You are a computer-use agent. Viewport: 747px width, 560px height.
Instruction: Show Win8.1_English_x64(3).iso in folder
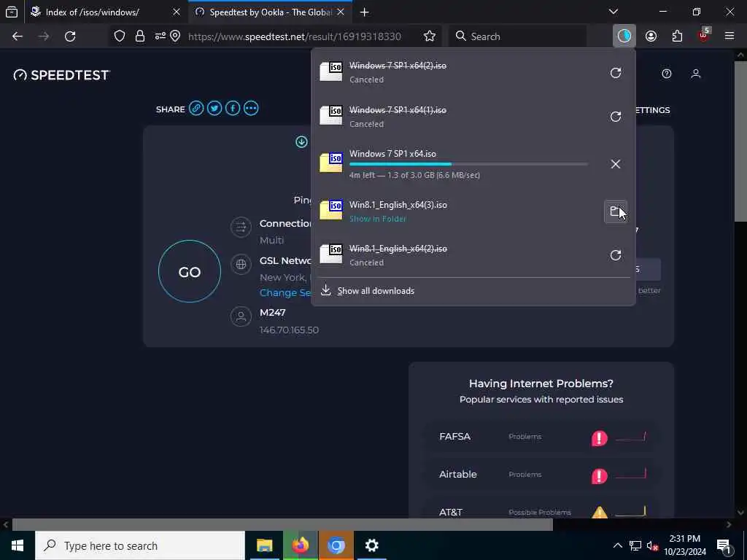click(616, 211)
